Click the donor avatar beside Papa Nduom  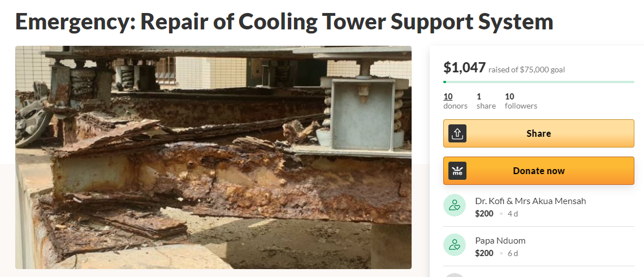point(454,245)
